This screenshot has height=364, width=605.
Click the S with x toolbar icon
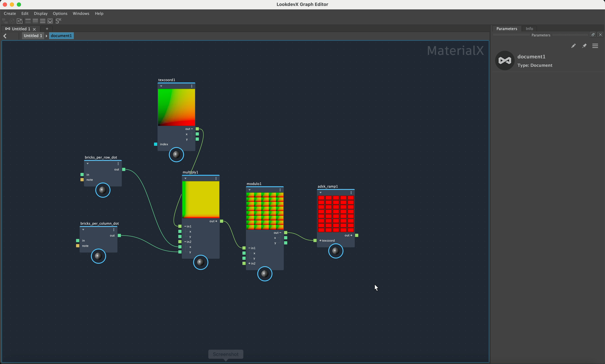pos(58,21)
